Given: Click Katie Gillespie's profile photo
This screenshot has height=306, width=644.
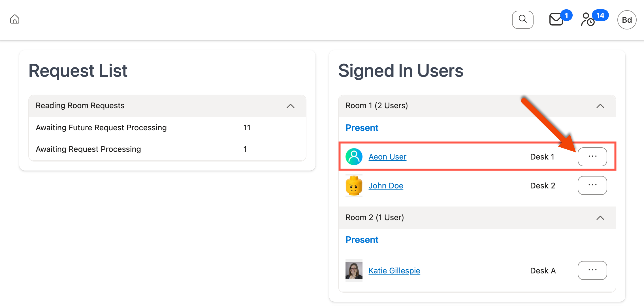Looking at the screenshot, I should coord(353,270).
